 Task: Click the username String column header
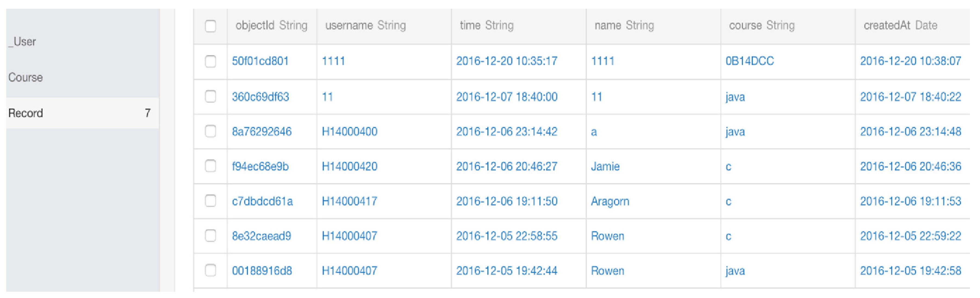coord(365,26)
